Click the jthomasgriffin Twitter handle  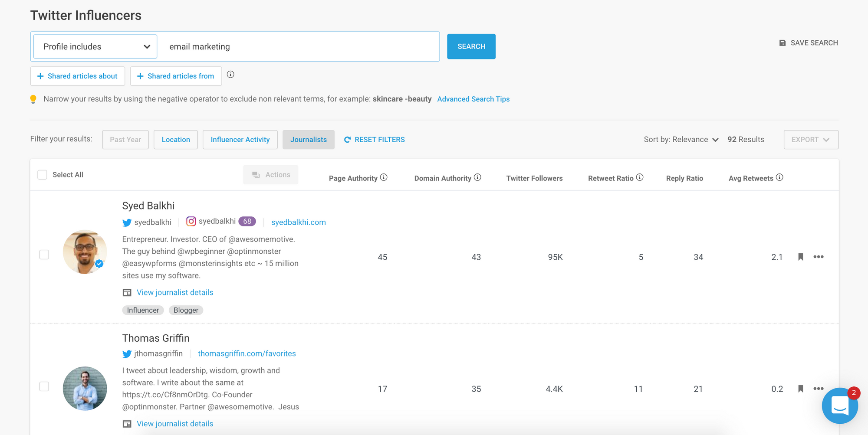click(x=158, y=354)
